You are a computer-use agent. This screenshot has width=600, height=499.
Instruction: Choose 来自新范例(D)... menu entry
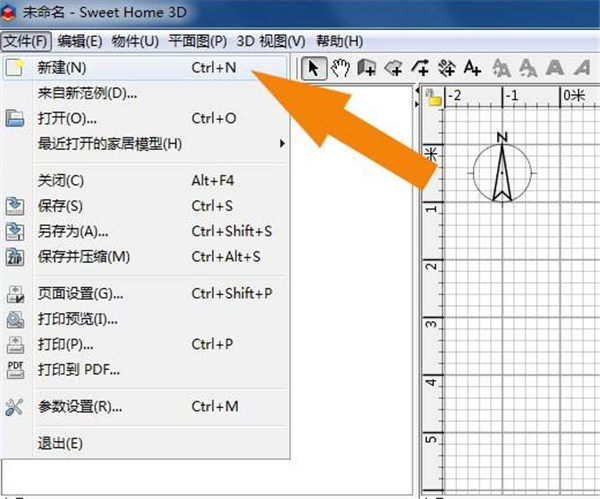tap(145, 93)
